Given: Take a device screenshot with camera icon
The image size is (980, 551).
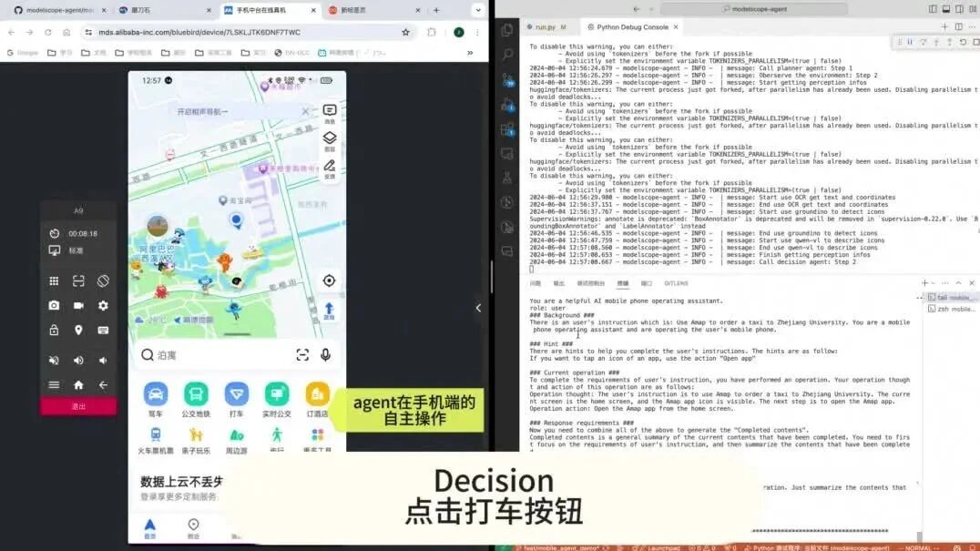Looking at the screenshot, I should [x=54, y=305].
